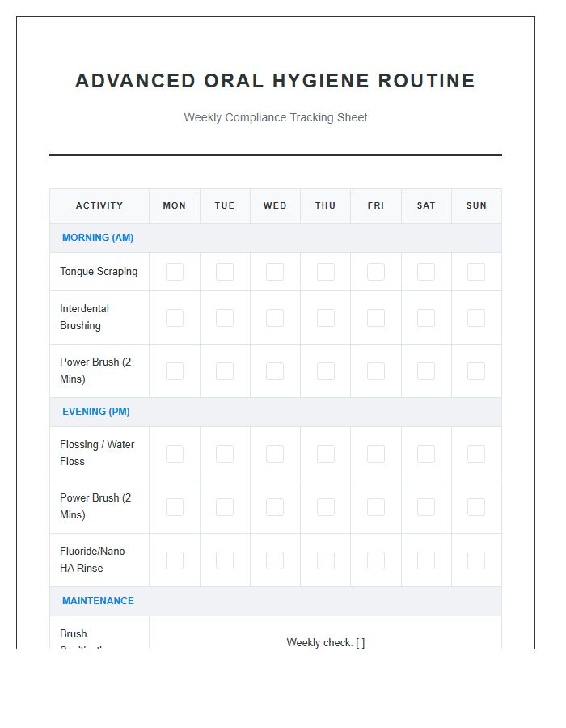The width and height of the screenshot is (566, 728).
Task: Click the 'ACTIVITY' column header
Action: [x=99, y=205]
